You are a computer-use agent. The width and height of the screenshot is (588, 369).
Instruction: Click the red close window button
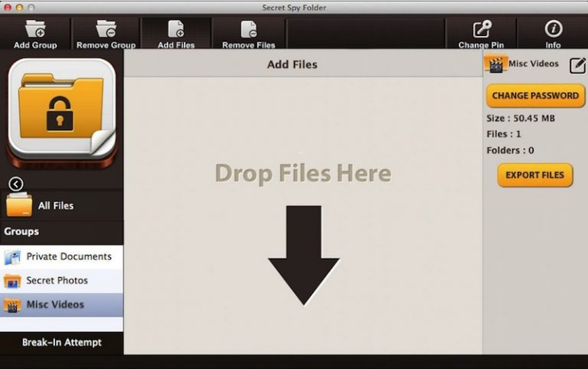[x=8, y=8]
